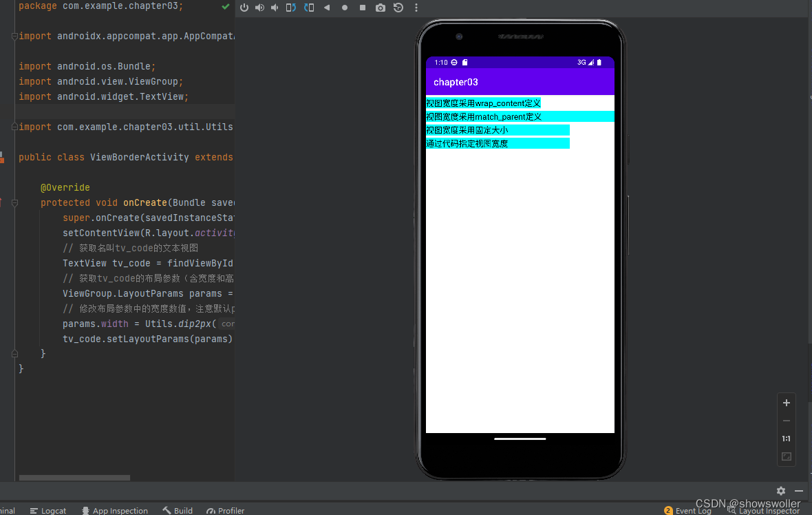
Task: Click the import android.os.Bundle line
Action: tap(87, 66)
